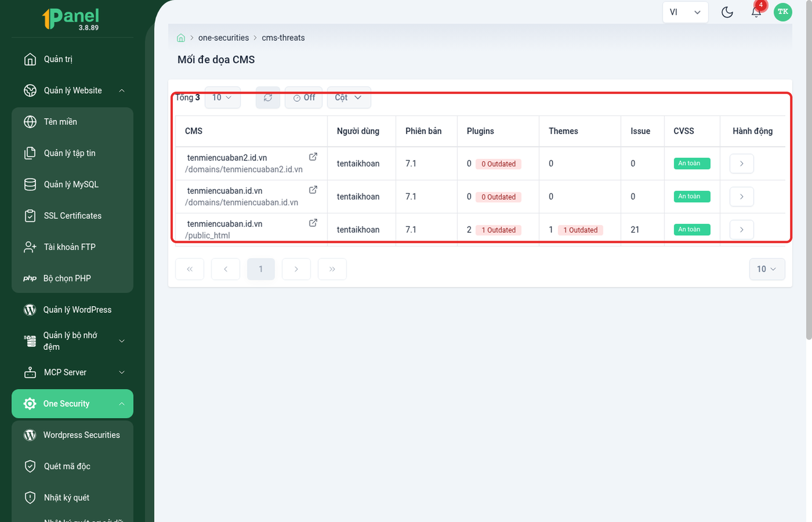Open details arrow for /public_html row
Screen dimensions: 812x522
742,230
